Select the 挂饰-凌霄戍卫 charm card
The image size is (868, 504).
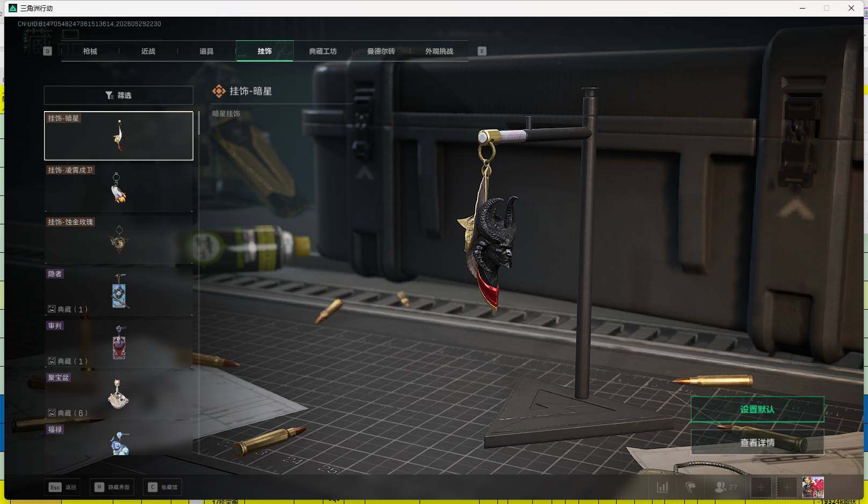click(119, 187)
